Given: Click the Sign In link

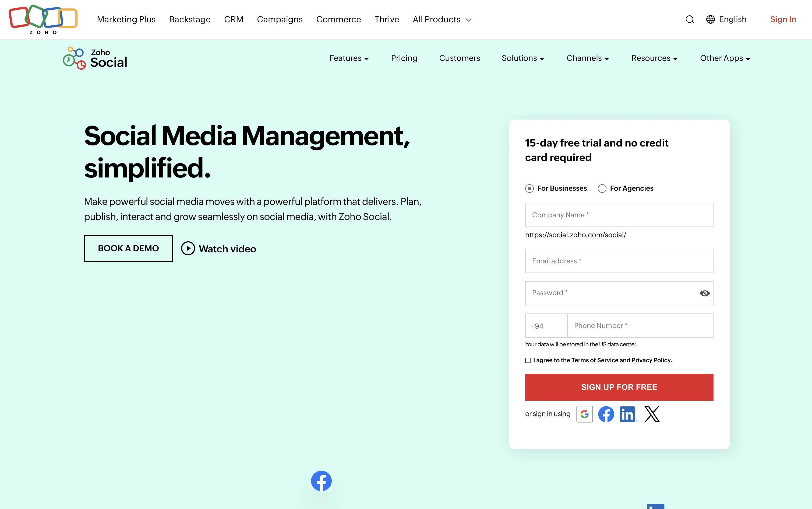Looking at the screenshot, I should click(783, 19).
